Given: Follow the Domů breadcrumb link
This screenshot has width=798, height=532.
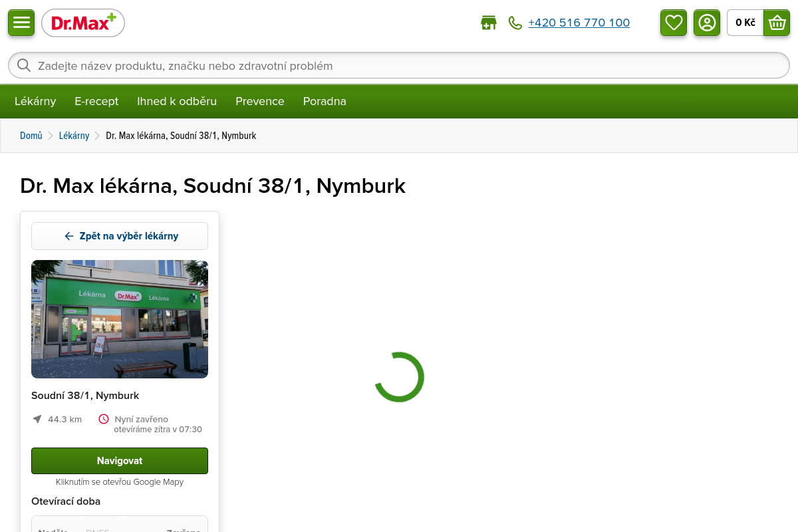Looking at the screenshot, I should tap(31, 136).
